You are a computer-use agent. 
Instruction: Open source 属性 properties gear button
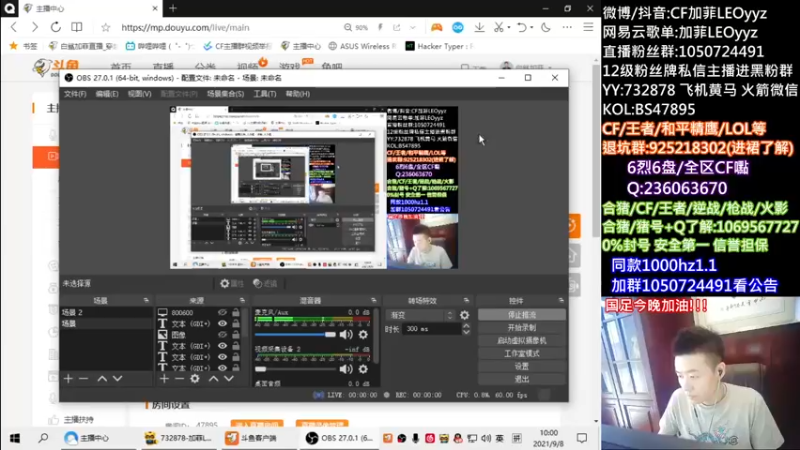(x=232, y=284)
